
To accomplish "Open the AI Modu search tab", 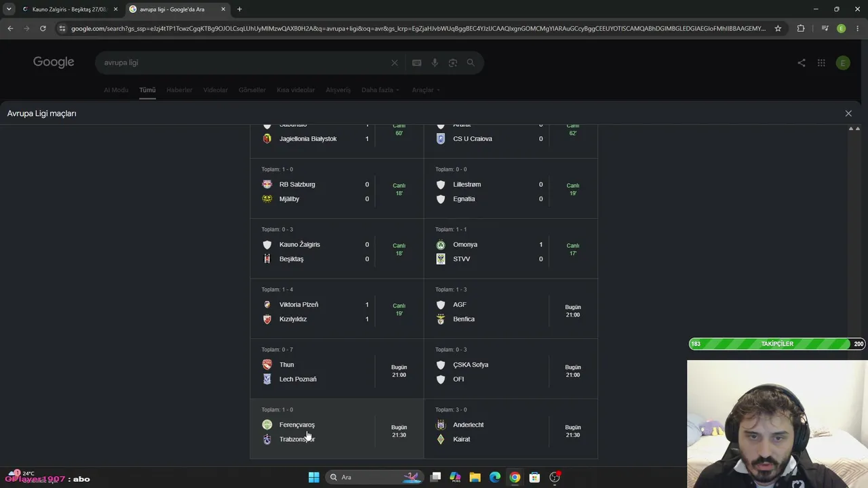I will click(x=116, y=90).
